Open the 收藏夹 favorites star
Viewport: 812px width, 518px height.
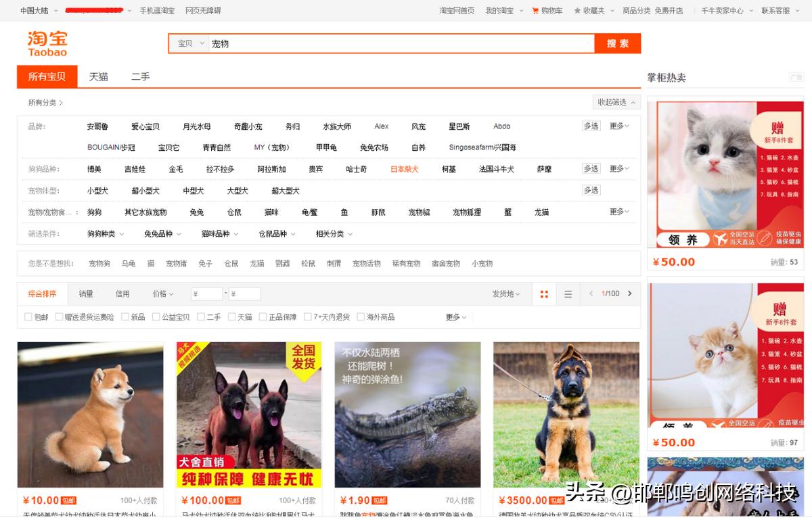click(x=589, y=11)
